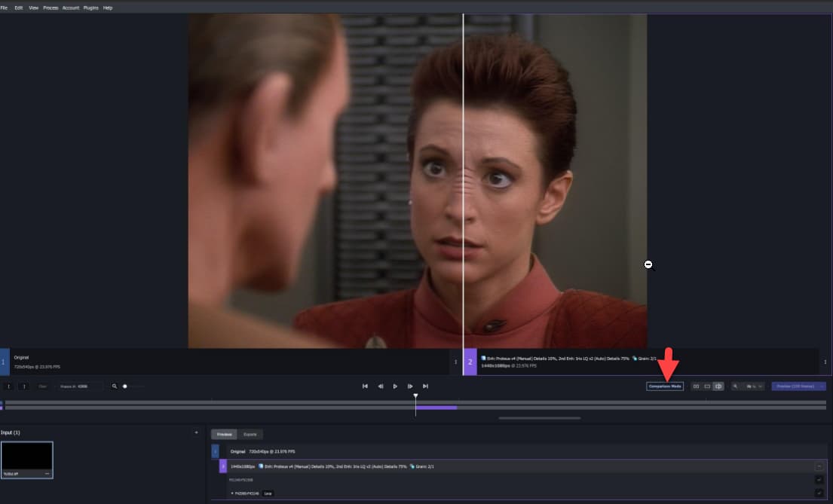Click the add input plus icon
This screenshot has width=833, height=504.
point(196,432)
